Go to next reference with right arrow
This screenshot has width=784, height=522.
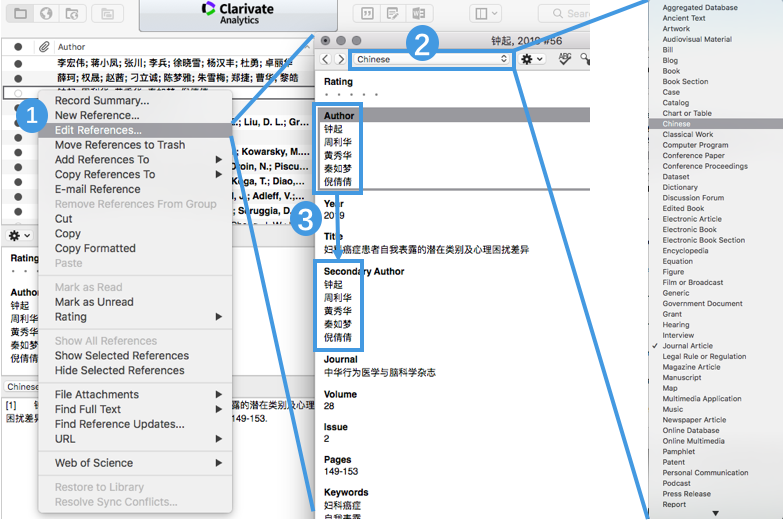click(339, 60)
